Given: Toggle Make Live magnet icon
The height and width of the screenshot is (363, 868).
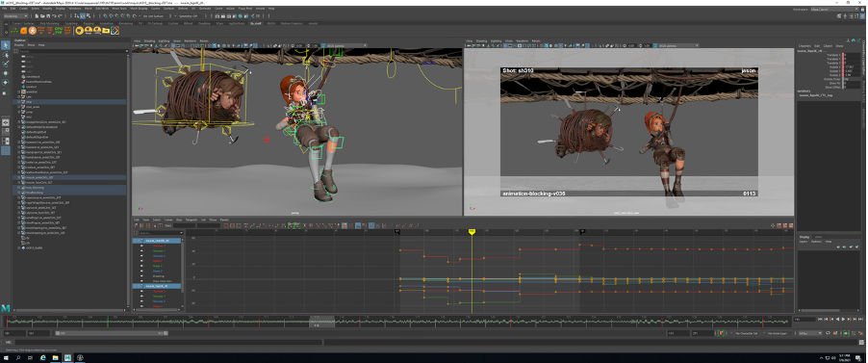Looking at the screenshot, I should (x=135, y=16).
